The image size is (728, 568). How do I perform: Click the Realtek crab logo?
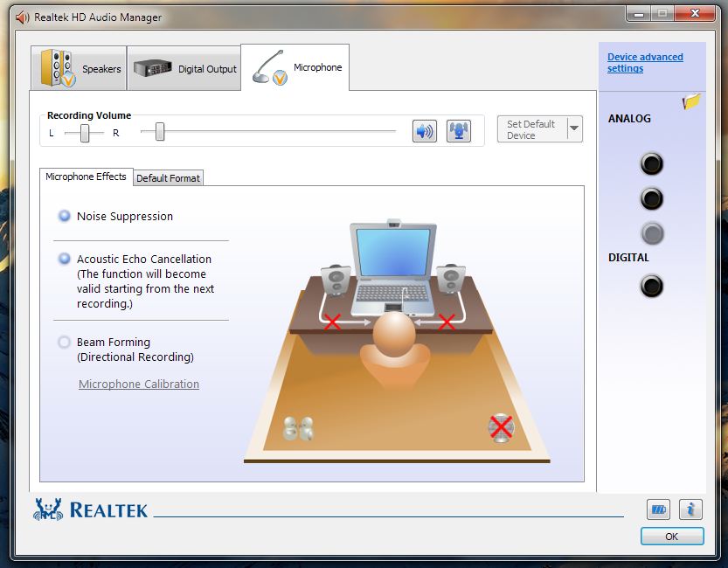pos(48,509)
